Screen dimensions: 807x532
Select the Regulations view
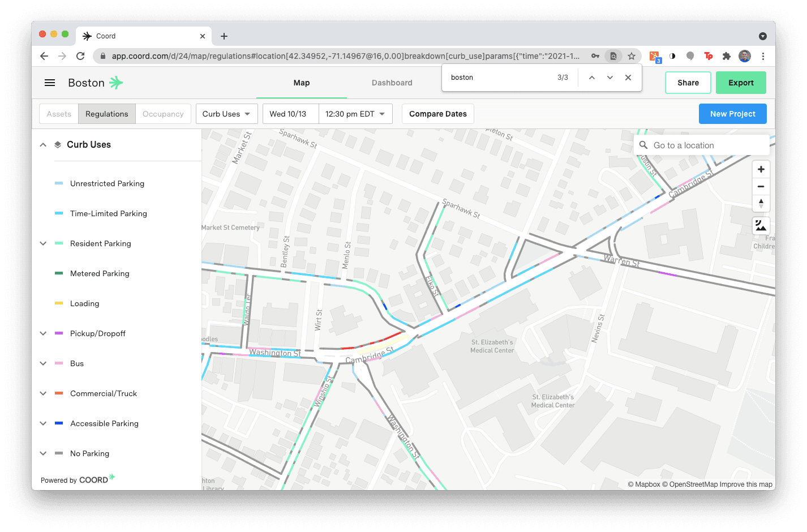point(107,114)
